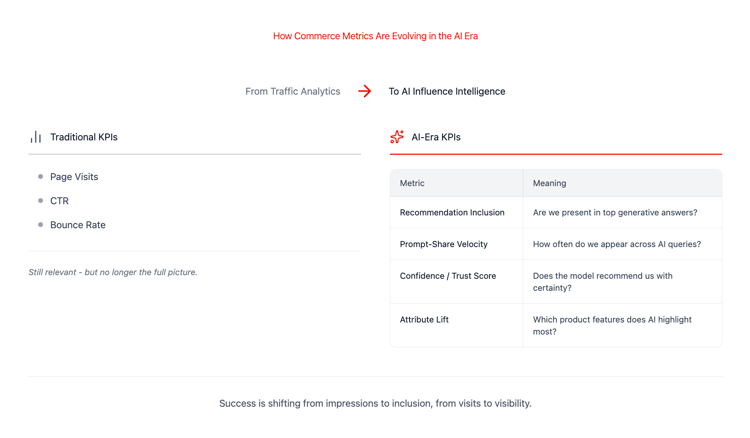
Task: Click 'To AI Influence Intelligence' text
Action: pos(447,91)
